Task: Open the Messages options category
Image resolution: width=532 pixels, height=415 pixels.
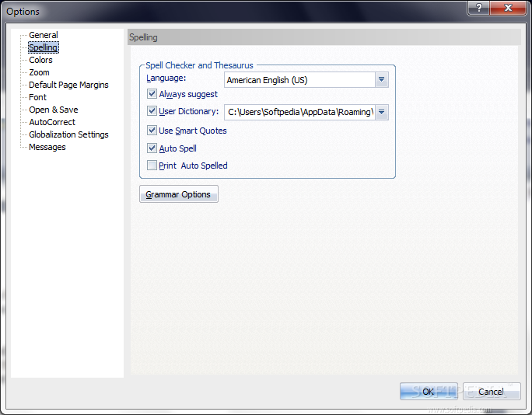Action: pos(47,147)
